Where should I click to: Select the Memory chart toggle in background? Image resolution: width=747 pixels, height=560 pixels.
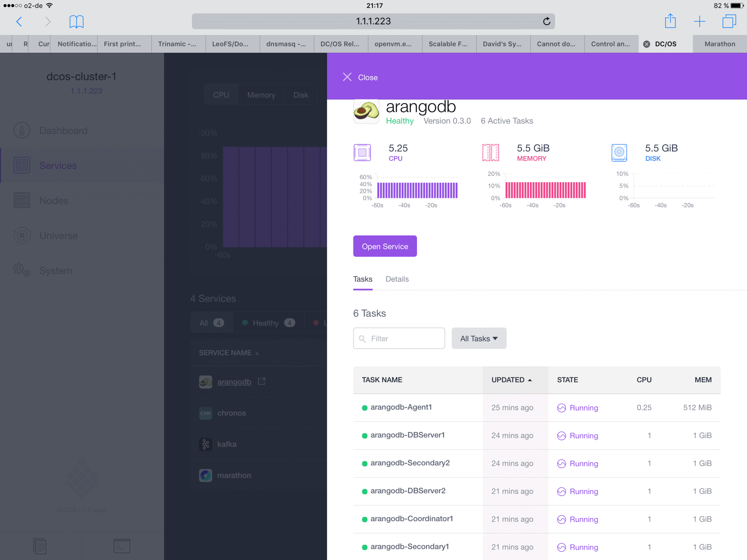coord(261,95)
